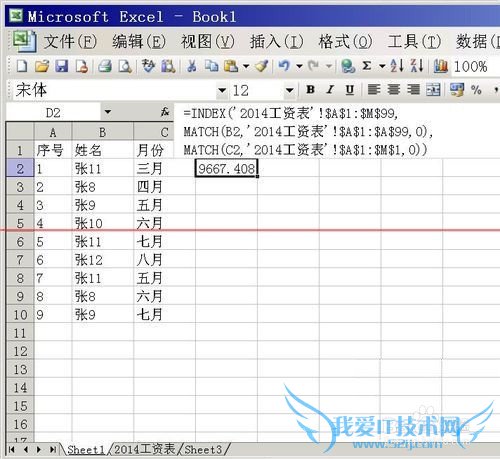Image resolution: width=500 pixels, height=459 pixels.
Task: Run the Spelling check icon
Action: [148, 66]
